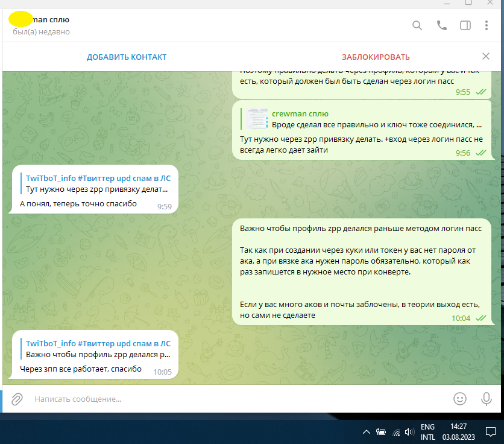Minimize the Telegram window
504x444 pixels.
pos(447,2)
